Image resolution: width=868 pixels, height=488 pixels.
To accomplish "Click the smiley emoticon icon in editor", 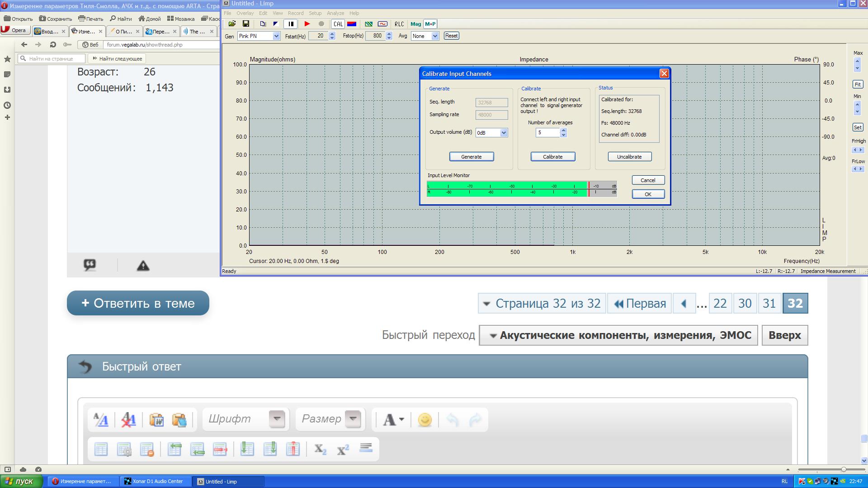I will point(425,420).
